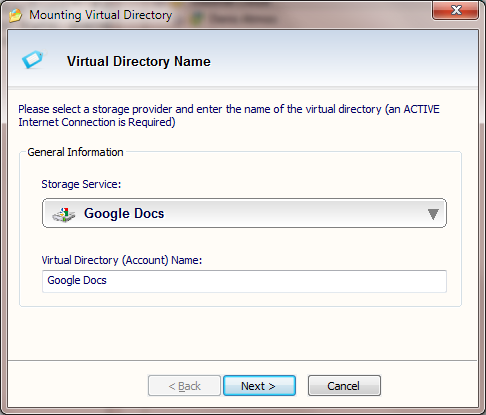Click blank header banner right of heading
Image resolution: width=486 pixels, height=415 pixels.
[x=343, y=60]
